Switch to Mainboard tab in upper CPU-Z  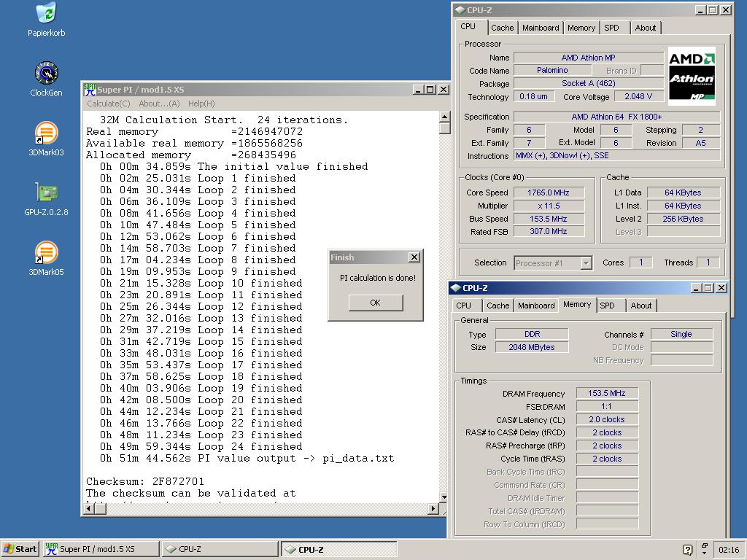click(x=541, y=28)
